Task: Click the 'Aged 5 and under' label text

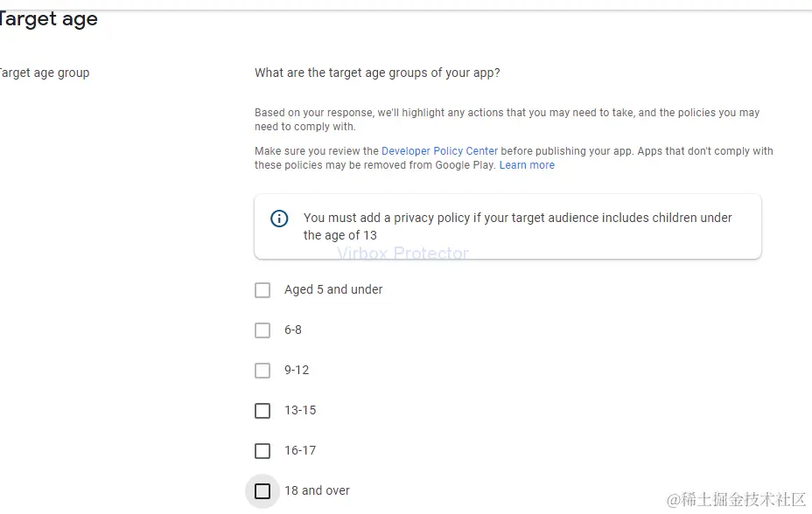Action: (x=333, y=289)
